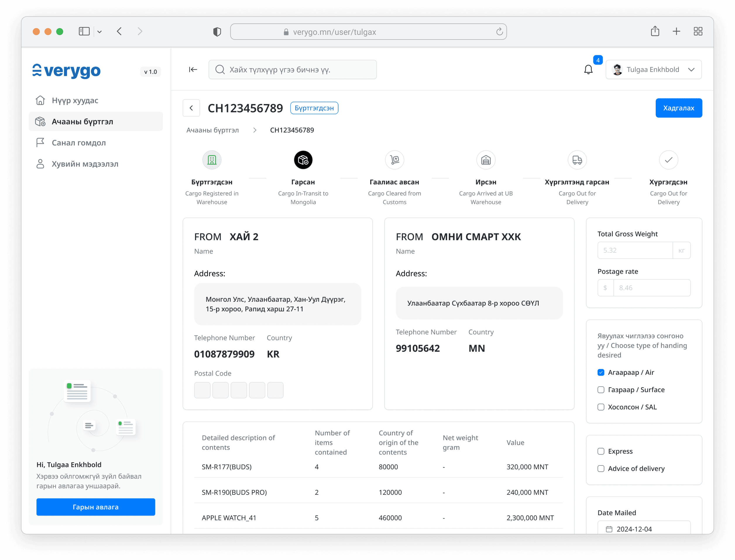735x560 pixels.
Task: Click Safari share icon in toolbar
Action: tap(655, 31)
